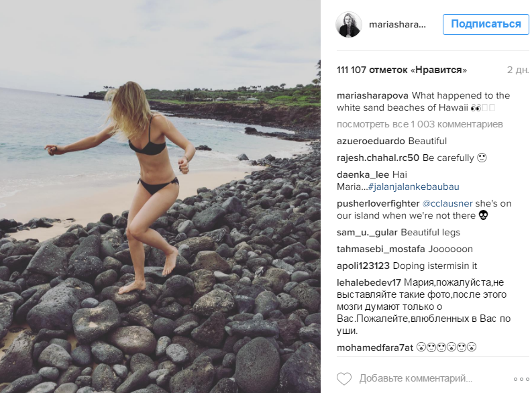Visit lehalebedev17's profile
532x393 pixels.
coord(369,282)
